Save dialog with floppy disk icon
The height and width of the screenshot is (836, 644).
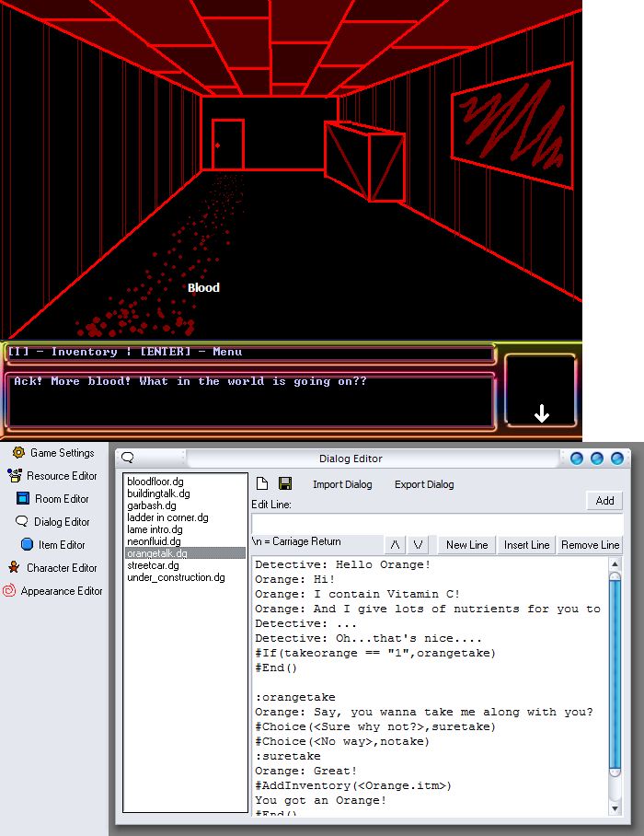[x=285, y=484]
